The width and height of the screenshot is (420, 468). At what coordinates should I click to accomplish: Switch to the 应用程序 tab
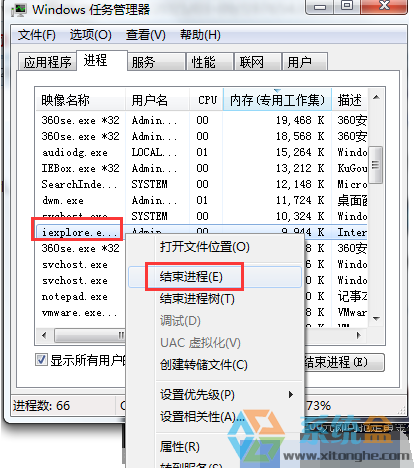click(x=47, y=62)
